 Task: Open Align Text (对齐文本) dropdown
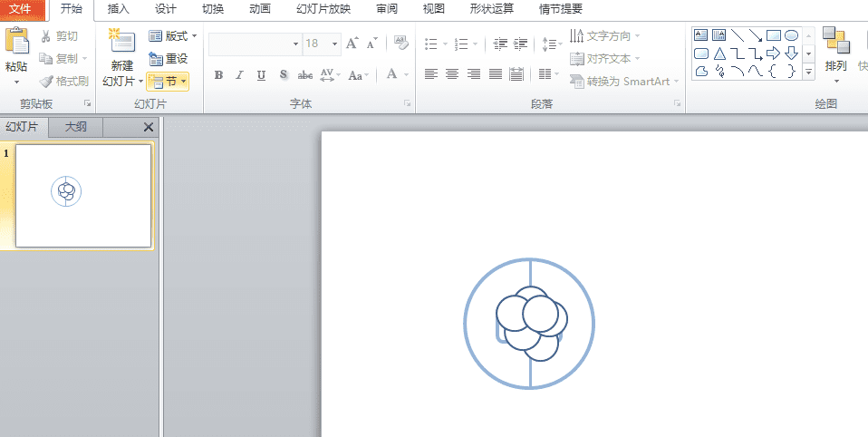(x=604, y=59)
